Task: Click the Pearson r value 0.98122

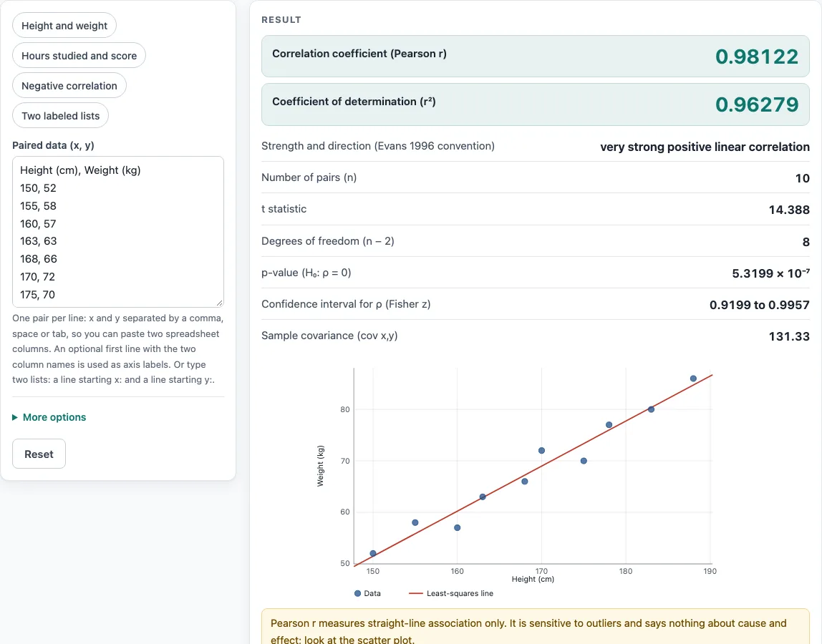Action: (x=756, y=57)
